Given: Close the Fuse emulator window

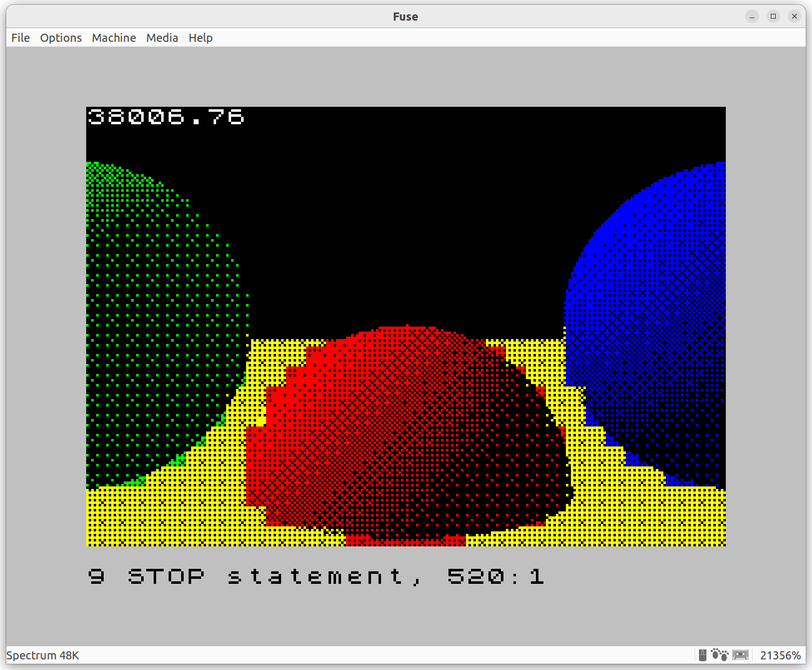Looking at the screenshot, I should [795, 16].
